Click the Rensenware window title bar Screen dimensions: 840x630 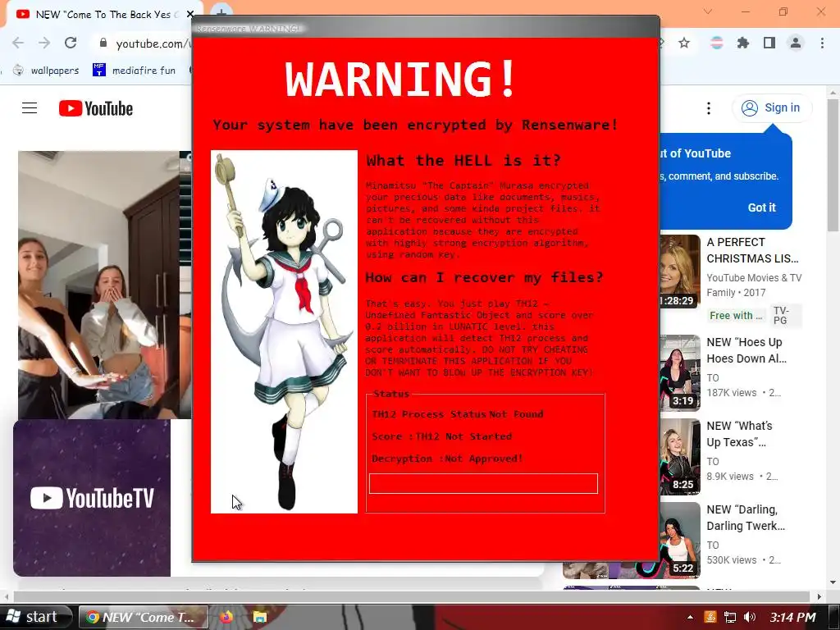pyautogui.click(x=426, y=27)
